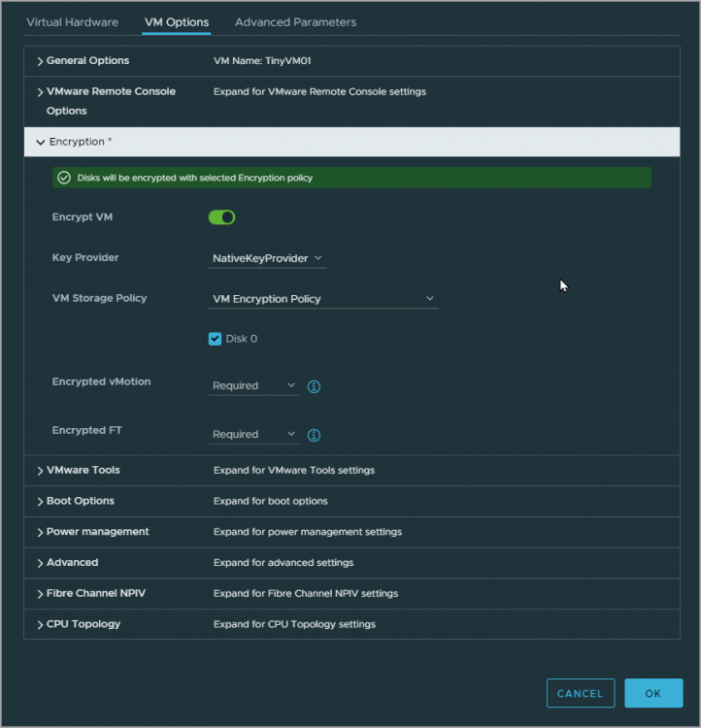701x728 pixels.
Task: Click 'Expand for boot options' text
Action: click(x=270, y=501)
